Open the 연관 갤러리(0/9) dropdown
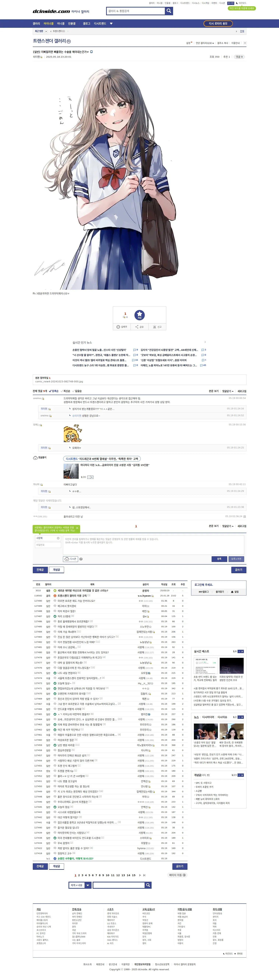279x980 pixels. (205, 43)
